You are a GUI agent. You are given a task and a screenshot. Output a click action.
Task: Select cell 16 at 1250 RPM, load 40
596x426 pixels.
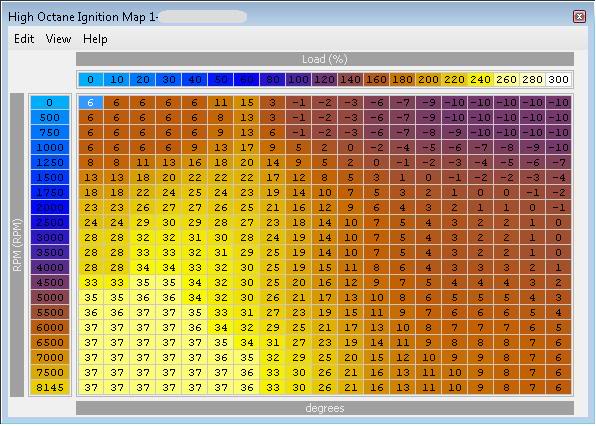[x=195, y=162]
